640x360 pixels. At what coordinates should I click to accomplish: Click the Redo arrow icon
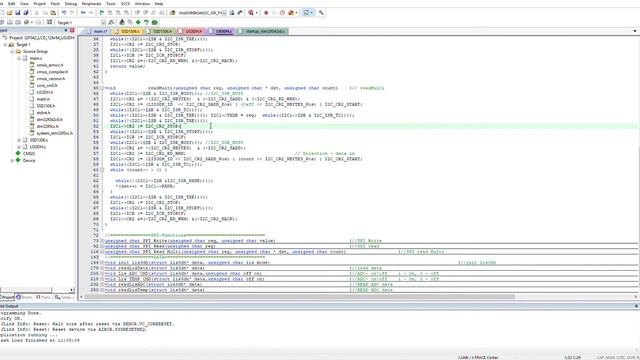[x=72, y=13]
